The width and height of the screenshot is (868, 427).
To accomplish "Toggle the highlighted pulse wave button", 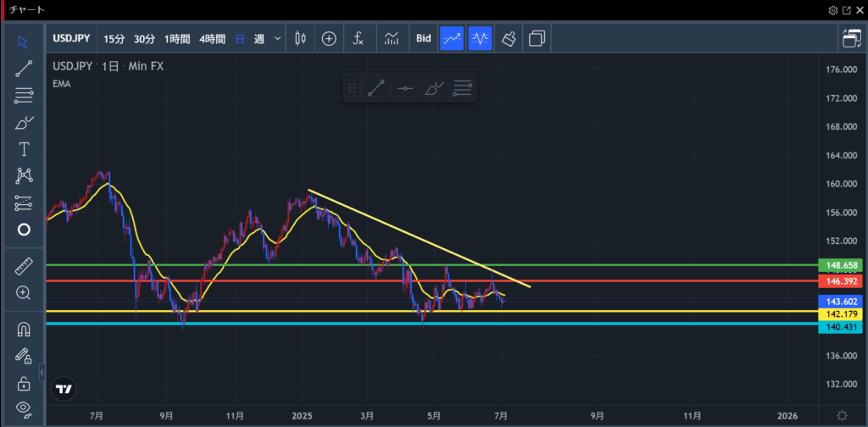I will 480,39.
